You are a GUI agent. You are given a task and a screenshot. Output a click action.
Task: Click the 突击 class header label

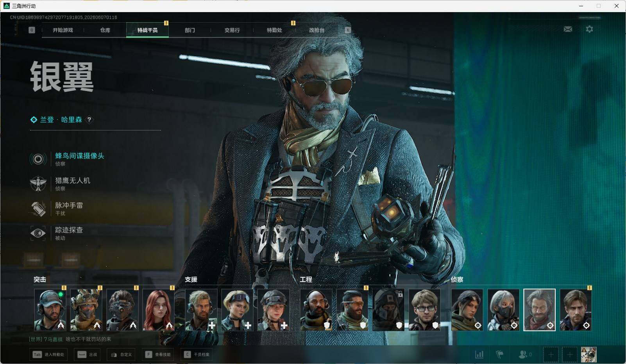(40, 280)
